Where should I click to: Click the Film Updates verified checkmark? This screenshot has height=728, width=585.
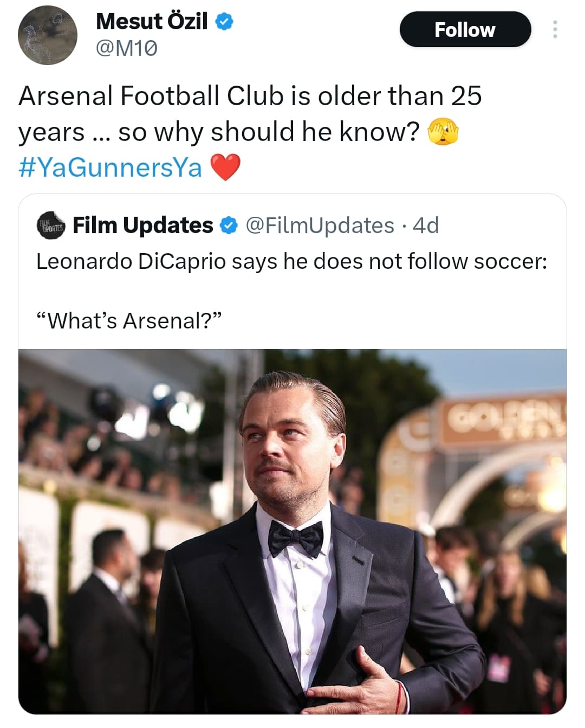(229, 226)
